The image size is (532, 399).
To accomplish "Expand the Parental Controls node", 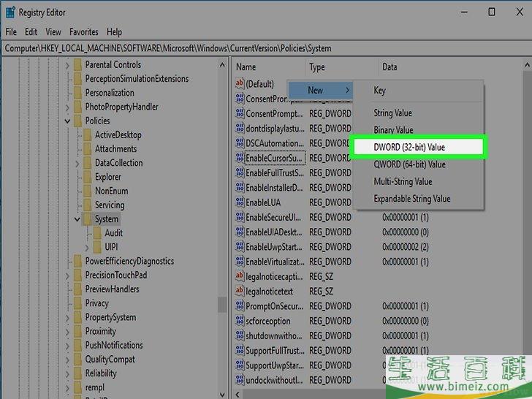I will coord(67,65).
